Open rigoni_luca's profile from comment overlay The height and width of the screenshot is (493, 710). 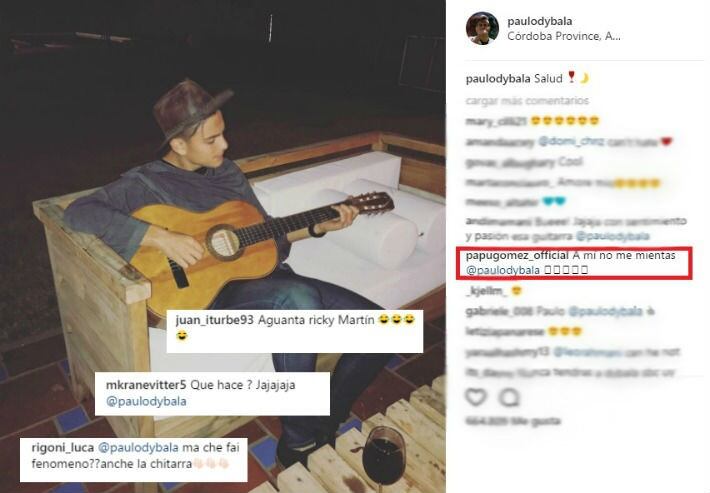tap(62, 448)
